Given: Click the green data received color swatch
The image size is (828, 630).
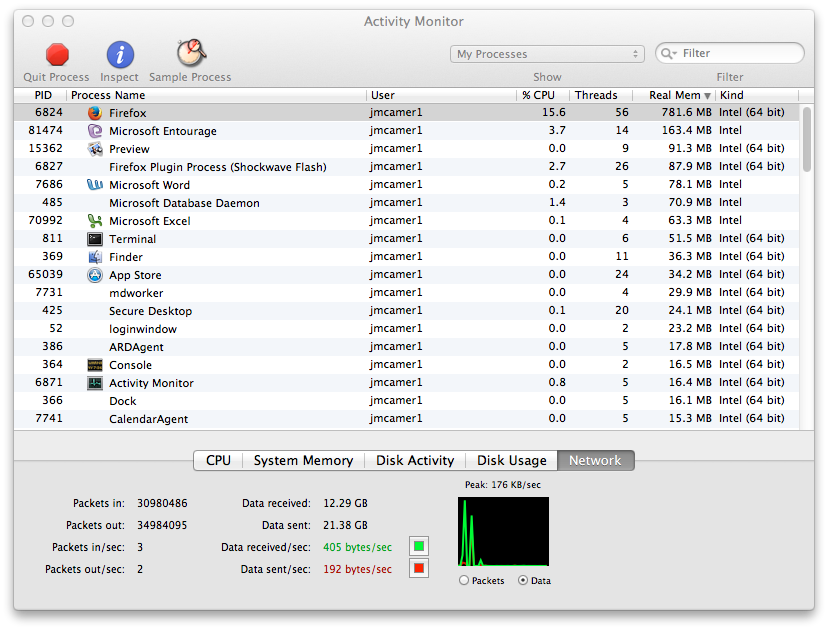Looking at the screenshot, I should (419, 546).
